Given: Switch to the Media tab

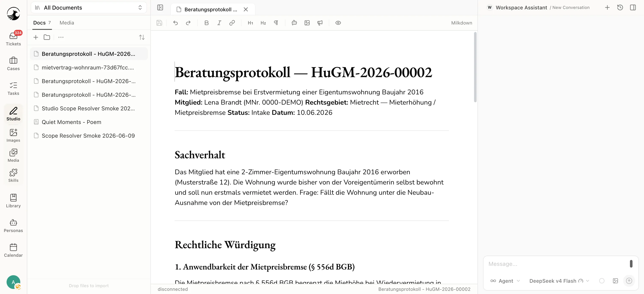Looking at the screenshot, I should point(67,23).
